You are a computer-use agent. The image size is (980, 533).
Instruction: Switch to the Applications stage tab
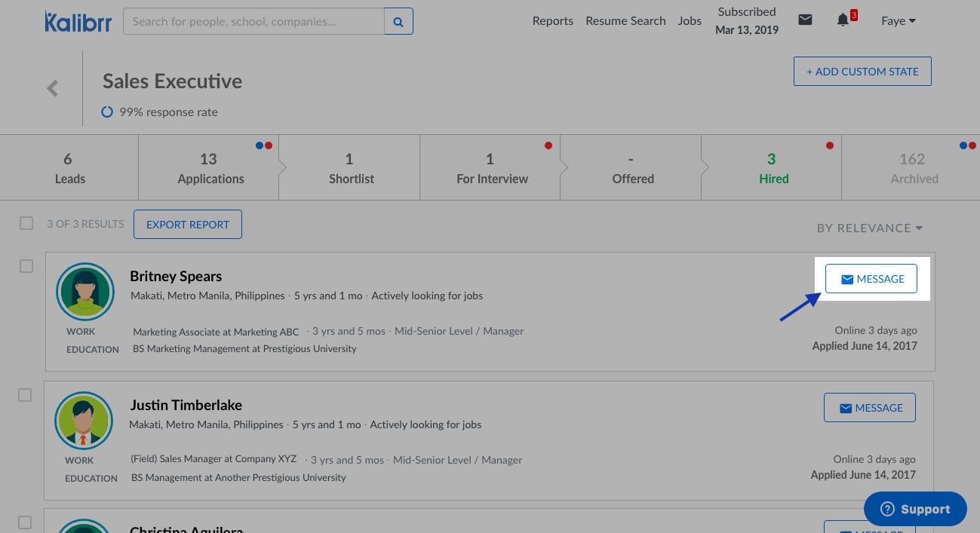pos(210,168)
